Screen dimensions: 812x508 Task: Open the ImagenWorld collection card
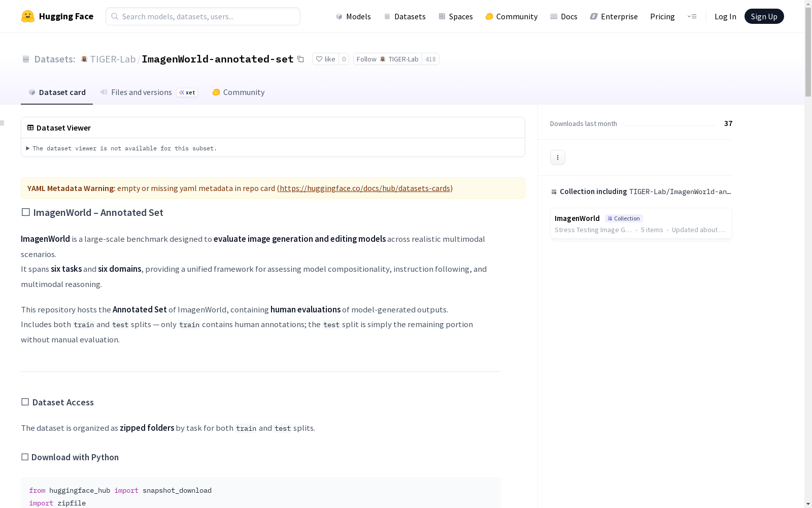[x=641, y=224]
